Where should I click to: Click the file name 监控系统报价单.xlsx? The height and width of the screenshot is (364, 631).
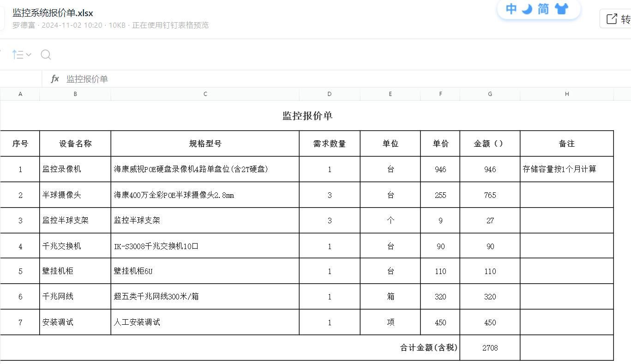pos(53,13)
